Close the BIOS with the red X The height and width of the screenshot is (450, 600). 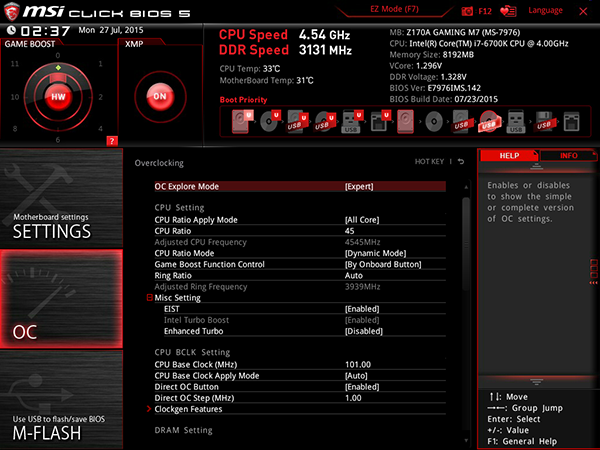click(x=583, y=11)
